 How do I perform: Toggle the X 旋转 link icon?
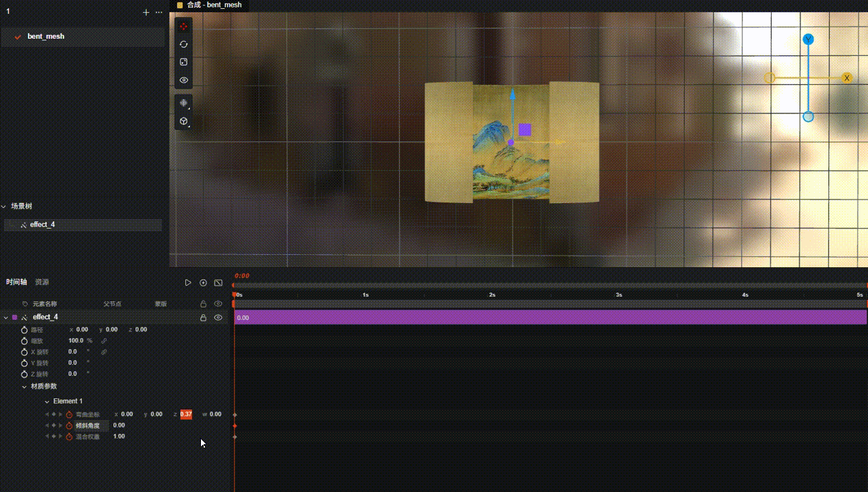click(104, 352)
